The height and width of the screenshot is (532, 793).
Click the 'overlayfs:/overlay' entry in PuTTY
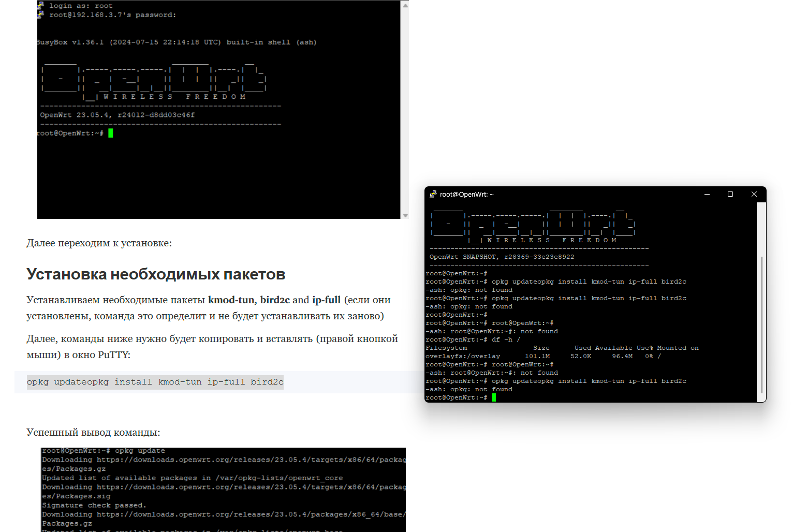pyautogui.click(x=463, y=356)
